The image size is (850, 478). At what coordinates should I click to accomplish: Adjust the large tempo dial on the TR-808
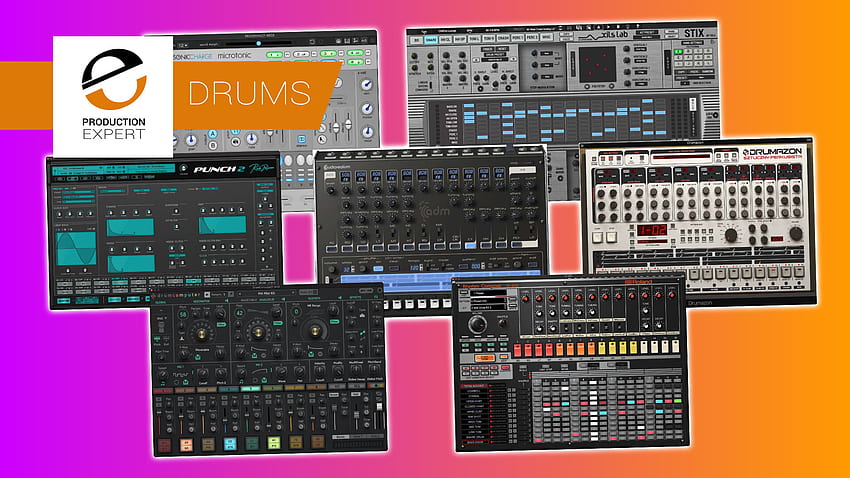pyautogui.click(x=478, y=324)
